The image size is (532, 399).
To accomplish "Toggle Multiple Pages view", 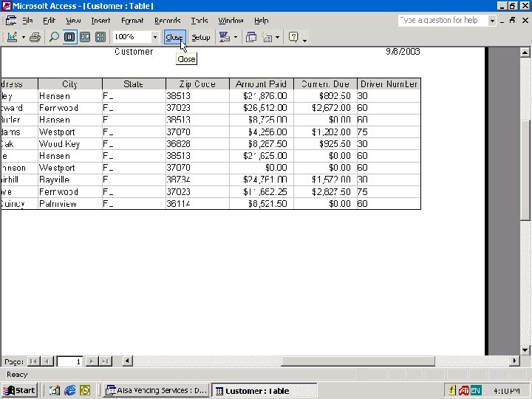I will click(x=100, y=37).
